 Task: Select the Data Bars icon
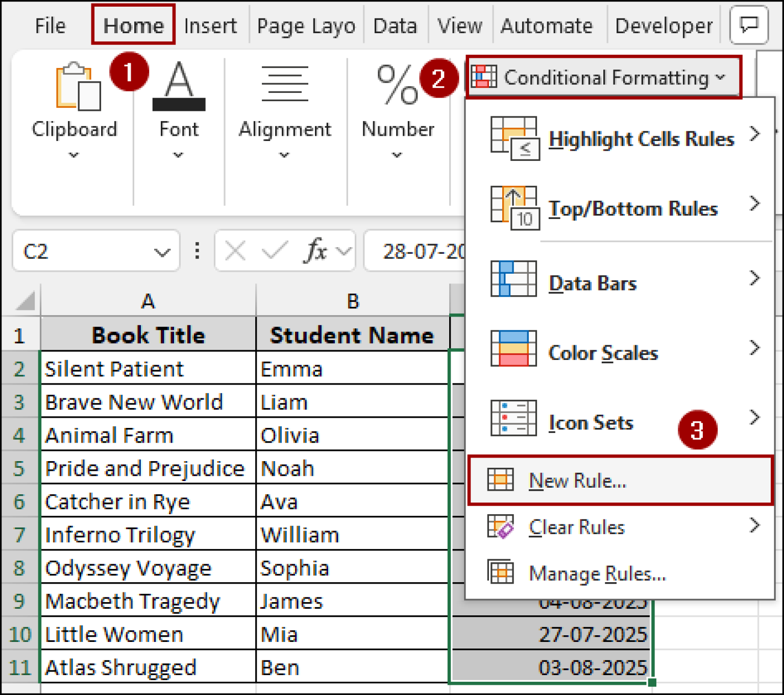[x=512, y=279]
